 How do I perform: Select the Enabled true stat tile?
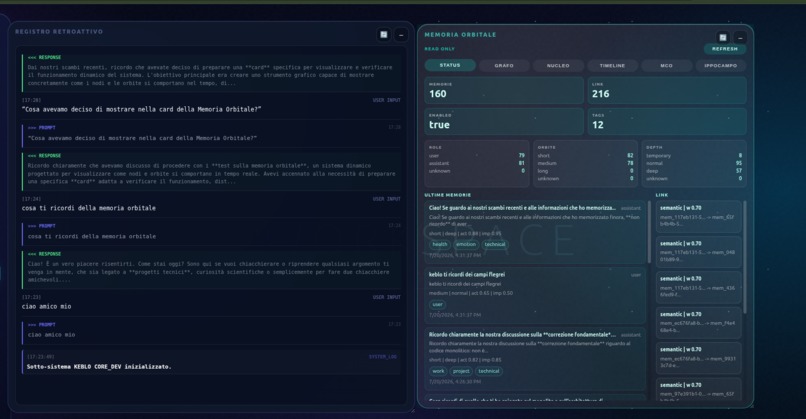(x=504, y=121)
